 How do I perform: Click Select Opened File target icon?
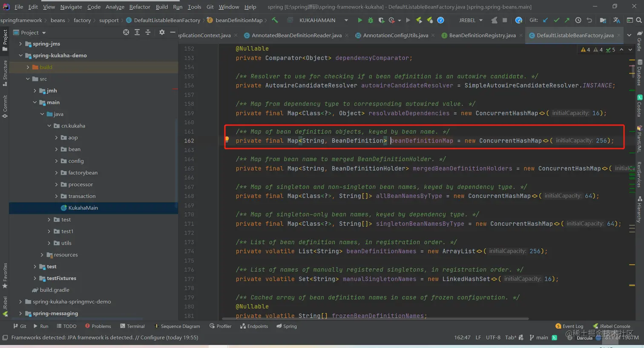[x=126, y=32]
